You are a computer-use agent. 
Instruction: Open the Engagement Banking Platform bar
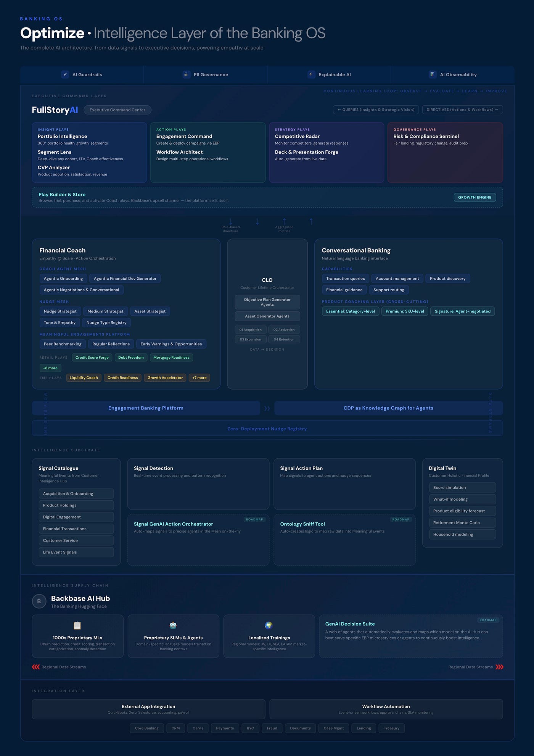point(146,408)
